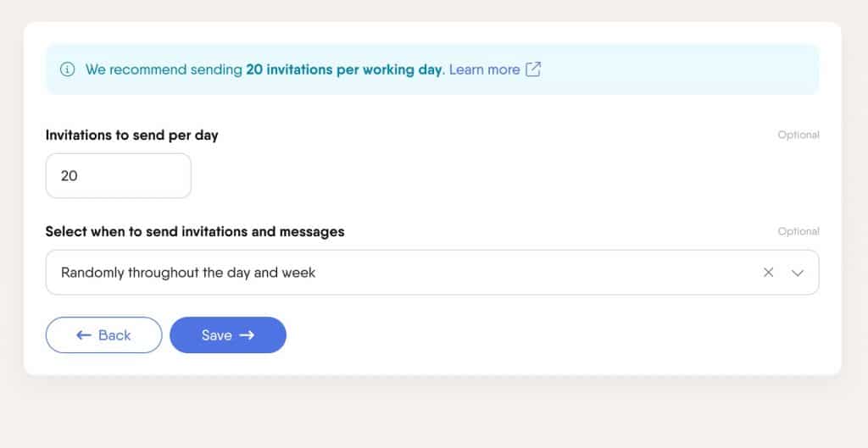868x448 pixels.
Task: Click the 'We recommend sending' banner text
Action: [x=164, y=69]
